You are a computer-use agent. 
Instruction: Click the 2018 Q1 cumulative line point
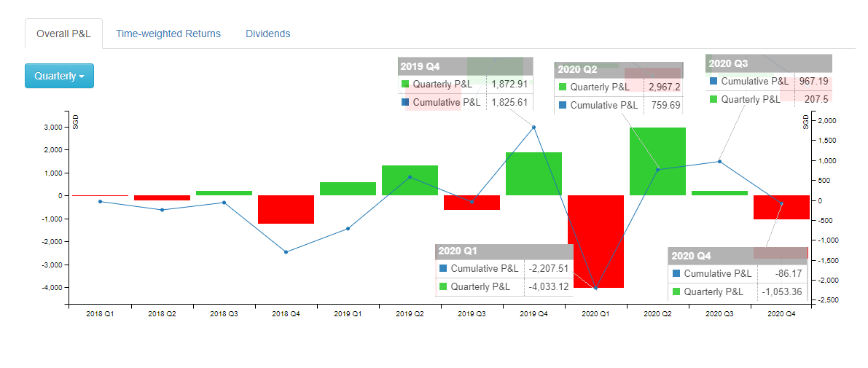[100, 201]
